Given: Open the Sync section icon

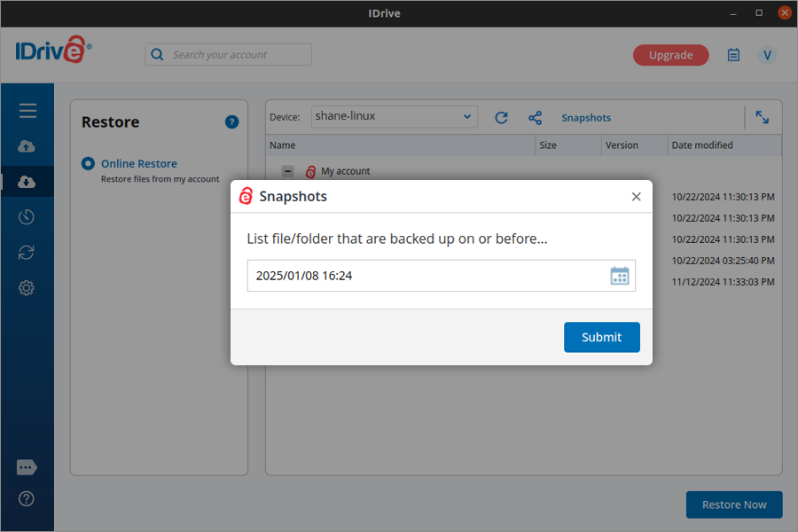Looking at the screenshot, I should click(27, 253).
